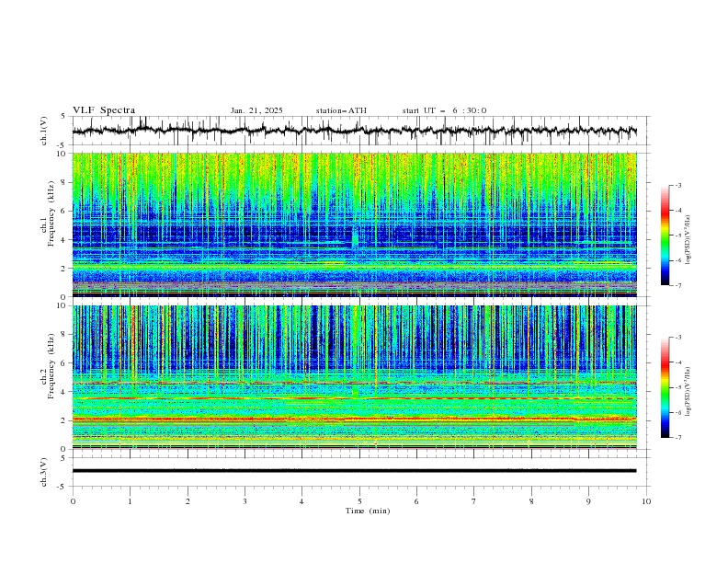
Task: Click time axis tick label "6"
Action: [416, 501]
